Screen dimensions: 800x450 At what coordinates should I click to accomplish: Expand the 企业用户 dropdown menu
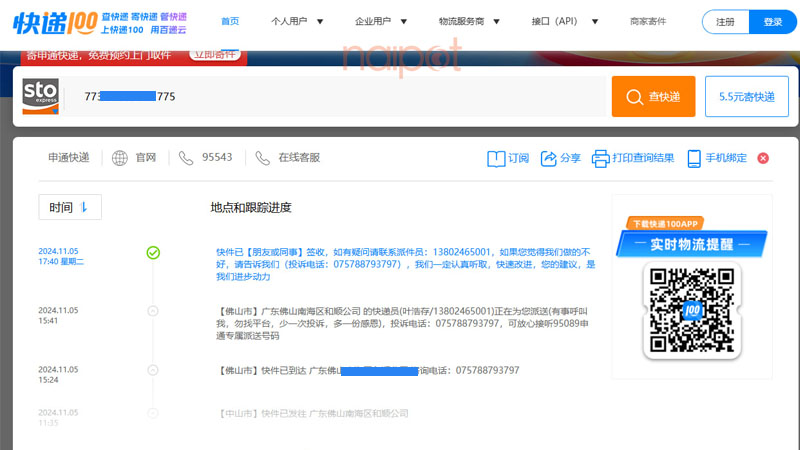pos(381,21)
